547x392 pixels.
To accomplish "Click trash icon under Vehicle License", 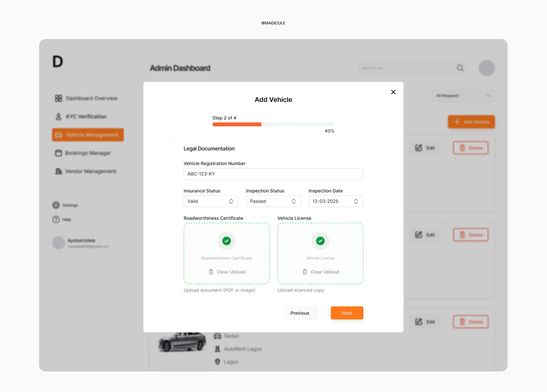I will tap(305, 272).
